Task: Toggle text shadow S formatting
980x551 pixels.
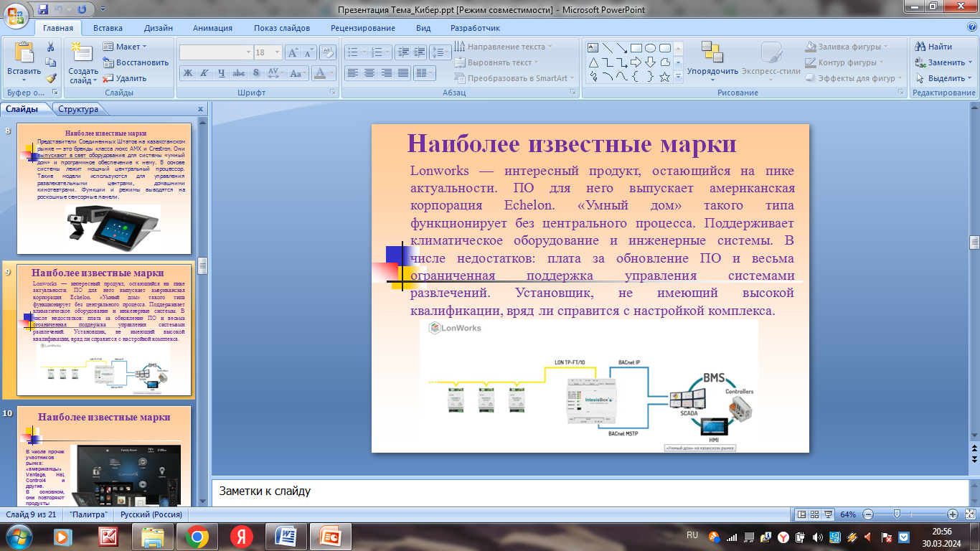Action: pyautogui.click(x=256, y=72)
